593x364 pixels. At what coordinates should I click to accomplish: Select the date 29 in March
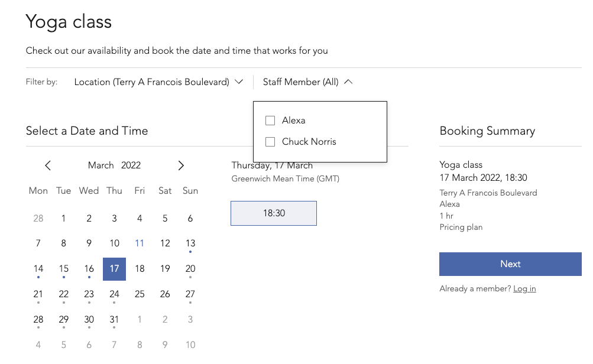[x=63, y=320]
